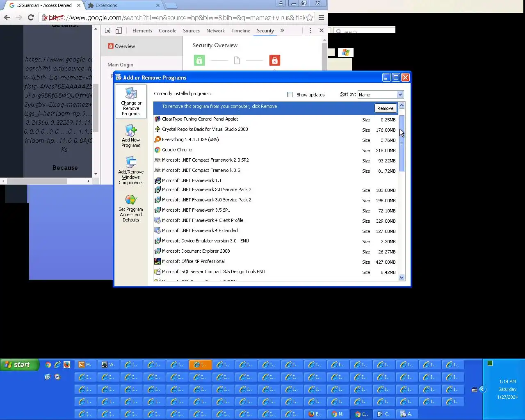Viewport: 525px width, 420px height.
Task: Click the keyboard icon in system tray
Action: click(x=475, y=390)
